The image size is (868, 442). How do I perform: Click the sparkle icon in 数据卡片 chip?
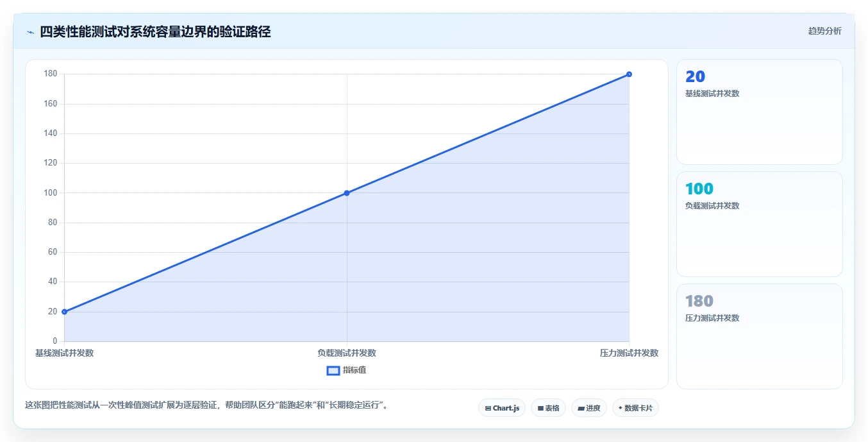pos(621,408)
